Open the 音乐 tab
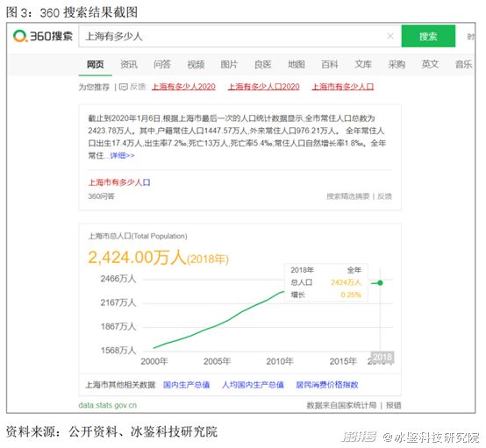The width and height of the screenshot is (486, 448). point(463,65)
